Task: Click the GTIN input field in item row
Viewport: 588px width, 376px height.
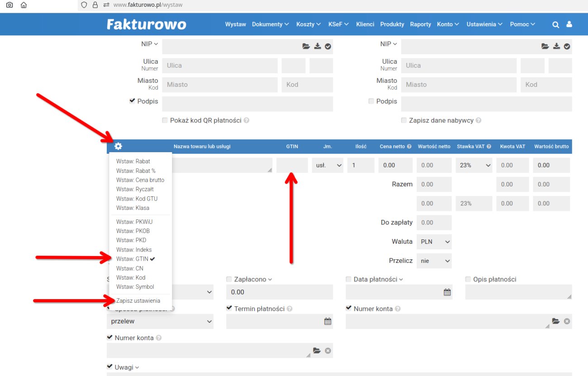Action: pyautogui.click(x=292, y=166)
